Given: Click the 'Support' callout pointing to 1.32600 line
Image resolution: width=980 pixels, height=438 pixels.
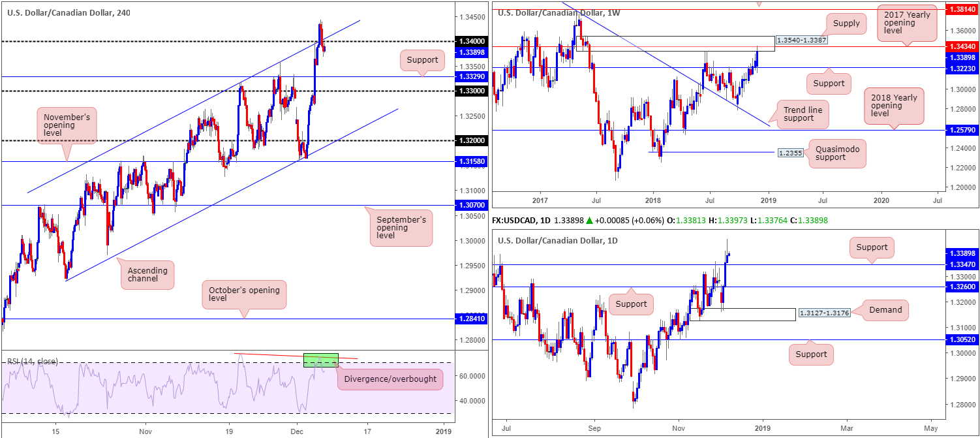Looking at the screenshot, I should point(630,304).
